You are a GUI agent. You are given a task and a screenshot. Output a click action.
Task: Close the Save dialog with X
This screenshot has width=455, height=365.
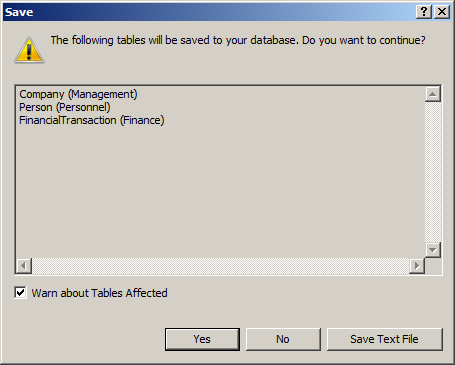442,12
